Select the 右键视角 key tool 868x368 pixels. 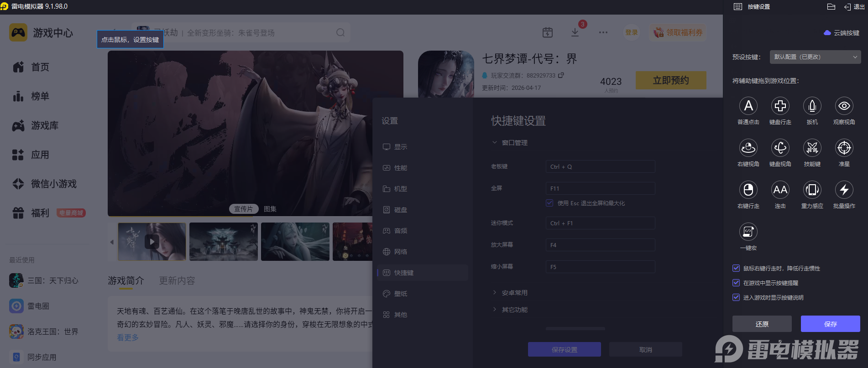[x=748, y=148]
